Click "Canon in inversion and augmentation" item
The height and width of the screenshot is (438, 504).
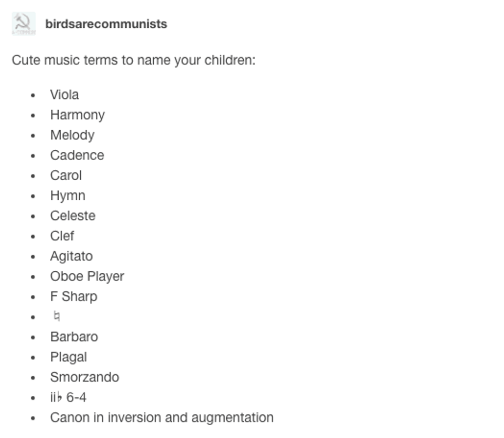pyautogui.click(x=161, y=417)
